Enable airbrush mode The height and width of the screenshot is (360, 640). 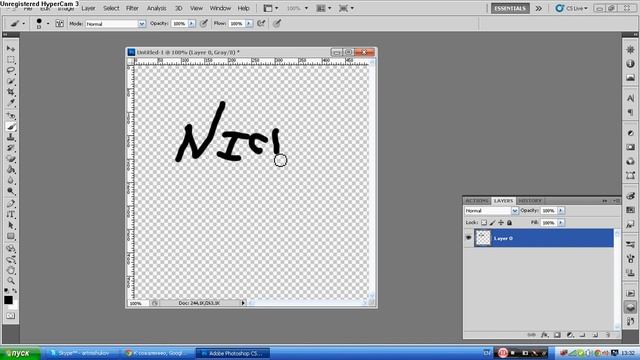tap(261, 24)
